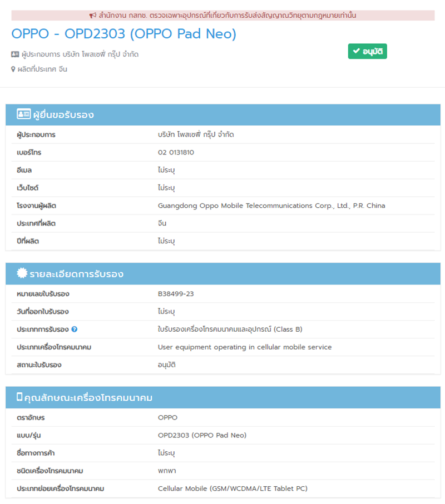The image size is (445, 504).
Task: Click the ID card icon in ผู้ยื่นขอรับรอง header
Action: [x=23, y=114]
